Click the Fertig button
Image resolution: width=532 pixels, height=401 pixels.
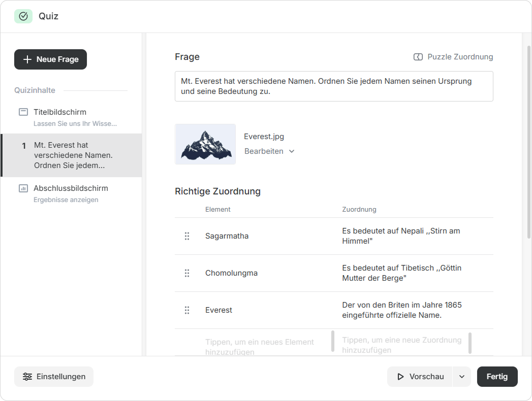point(497,377)
